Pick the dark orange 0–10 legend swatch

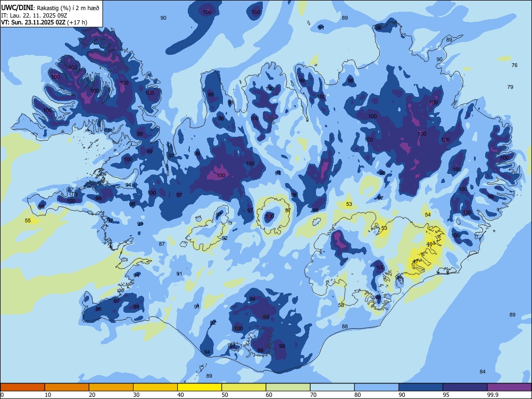point(22,387)
